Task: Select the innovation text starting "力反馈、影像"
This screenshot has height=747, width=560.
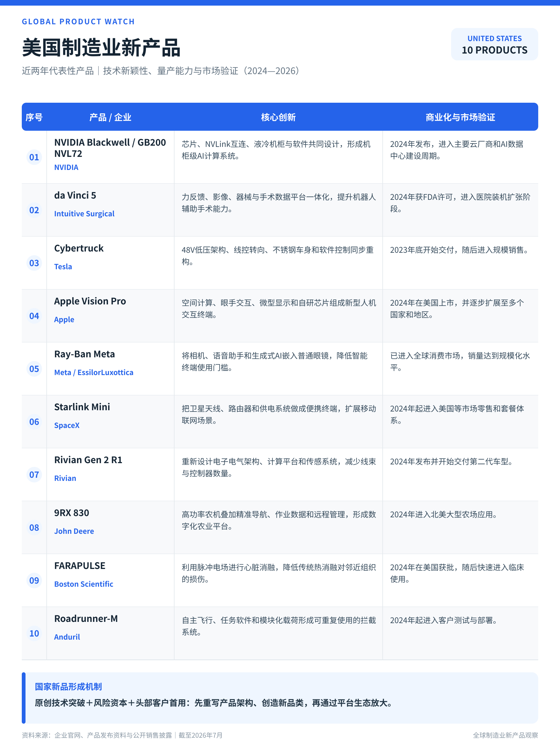Action: tap(279, 203)
